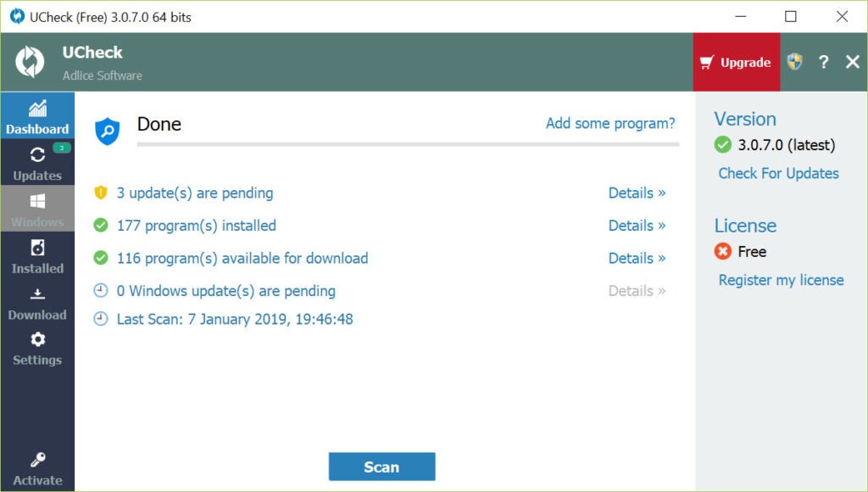This screenshot has height=492, width=868.
Task: Open Details for pending updates
Action: tap(637, 193)
